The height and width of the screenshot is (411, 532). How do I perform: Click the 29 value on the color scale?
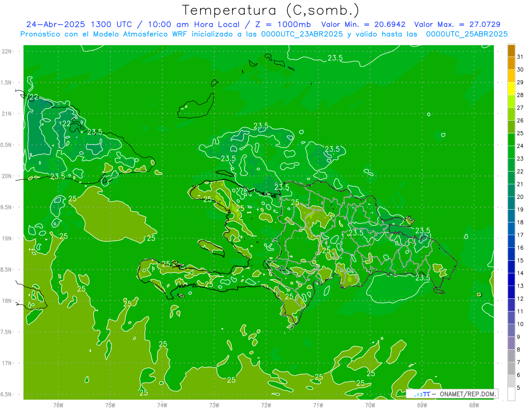coord(520,82)
